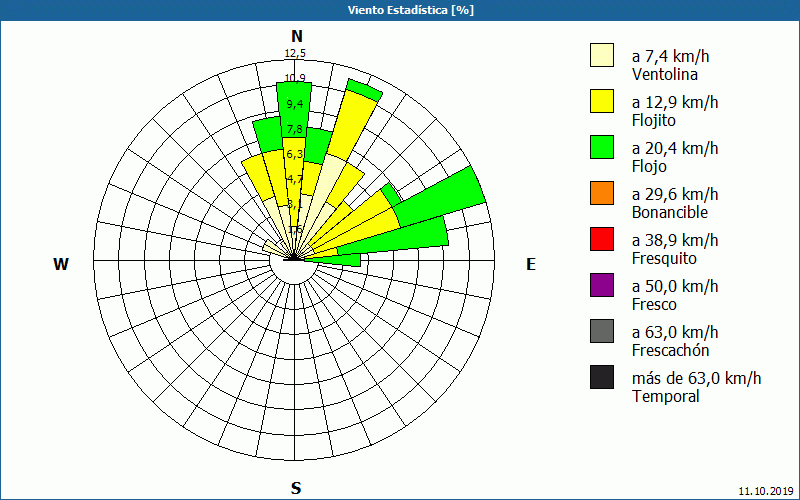Screen dimensions: 800x500
Task: Click the 'a 20,4 km/h' legend text
Action: click(x=674, y=148)
